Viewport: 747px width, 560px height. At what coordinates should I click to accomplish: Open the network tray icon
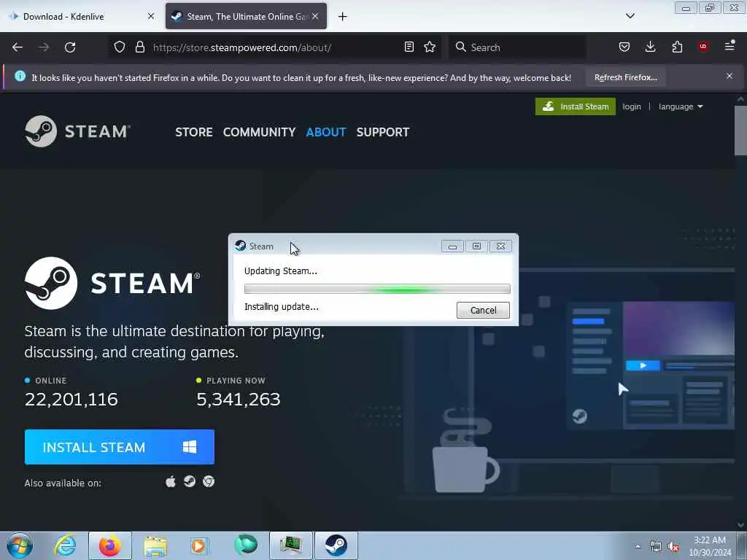pos(656,547)
